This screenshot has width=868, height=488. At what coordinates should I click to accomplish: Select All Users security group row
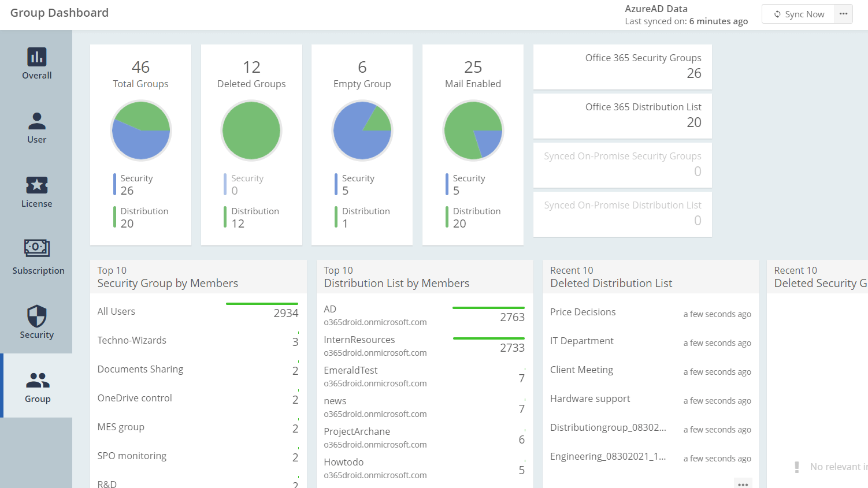tap(116, 312)
